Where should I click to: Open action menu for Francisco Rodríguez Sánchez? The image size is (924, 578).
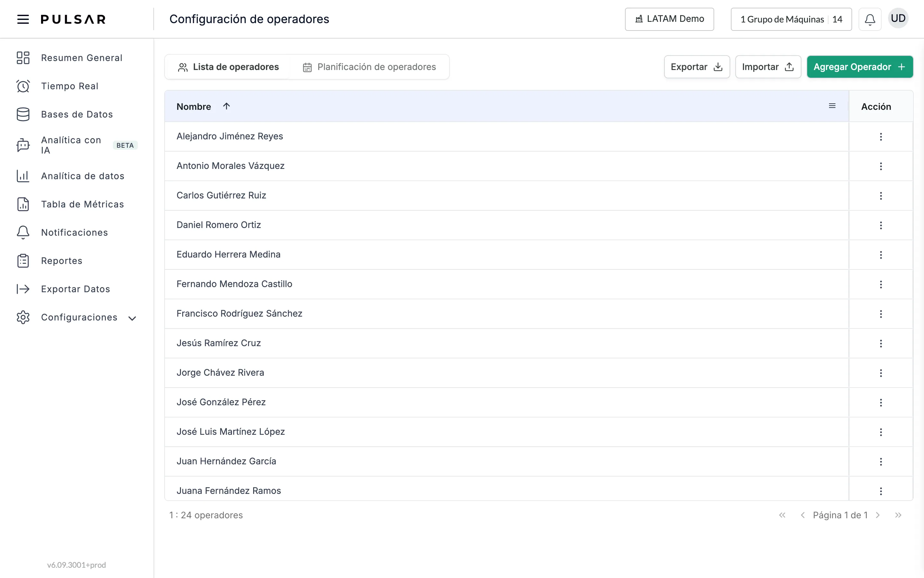coord(881,314)
